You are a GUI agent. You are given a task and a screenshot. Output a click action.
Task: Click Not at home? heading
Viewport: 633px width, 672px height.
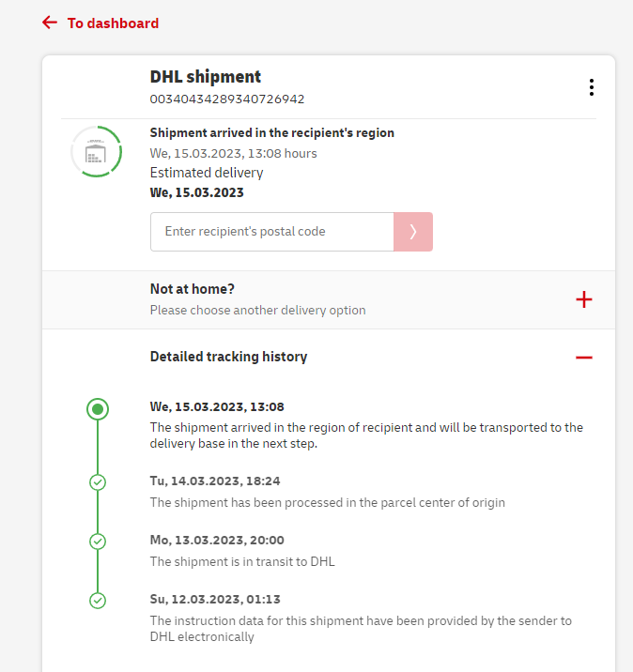(193, 289)
